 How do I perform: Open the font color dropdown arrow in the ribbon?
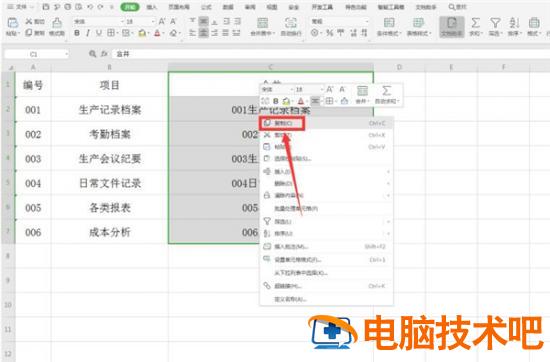coord(163,34)
